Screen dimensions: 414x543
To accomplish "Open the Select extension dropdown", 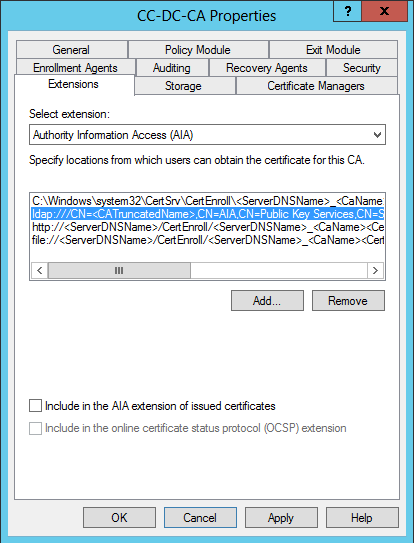I will [207, 135].
